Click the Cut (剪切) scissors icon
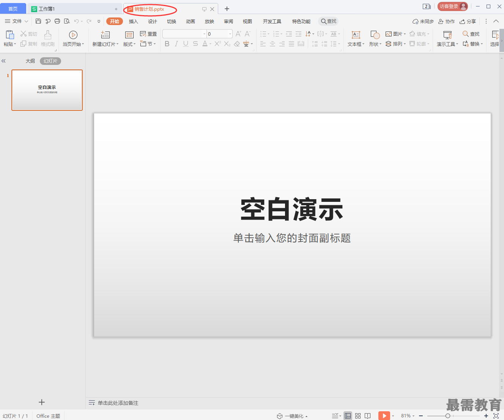The width and height of the screenshot is (504, 420). click(24, 34)
